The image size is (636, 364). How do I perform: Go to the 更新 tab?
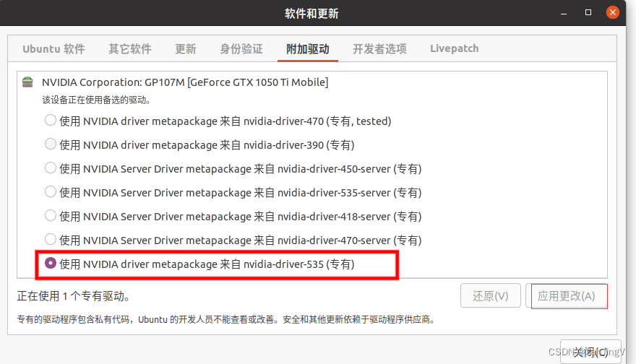(185, 49)
